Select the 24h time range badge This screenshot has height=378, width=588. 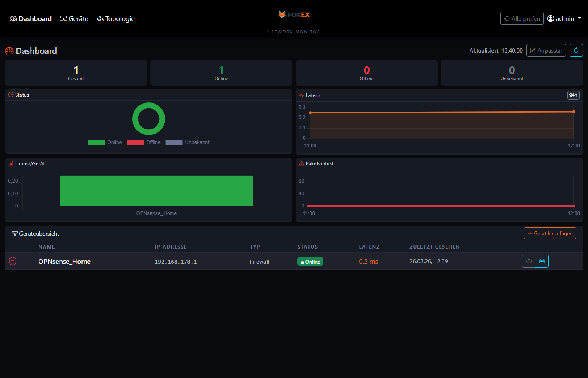point(573,95)
